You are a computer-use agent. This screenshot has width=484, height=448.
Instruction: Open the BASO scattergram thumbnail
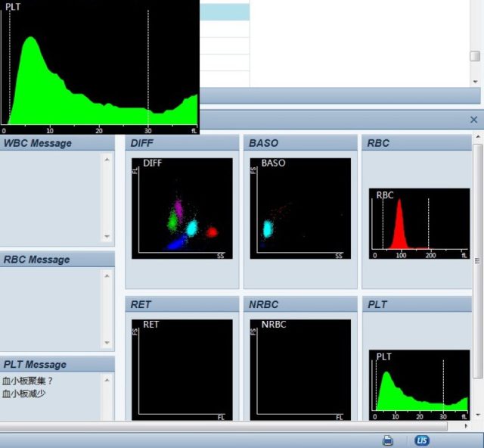[300, 209]
